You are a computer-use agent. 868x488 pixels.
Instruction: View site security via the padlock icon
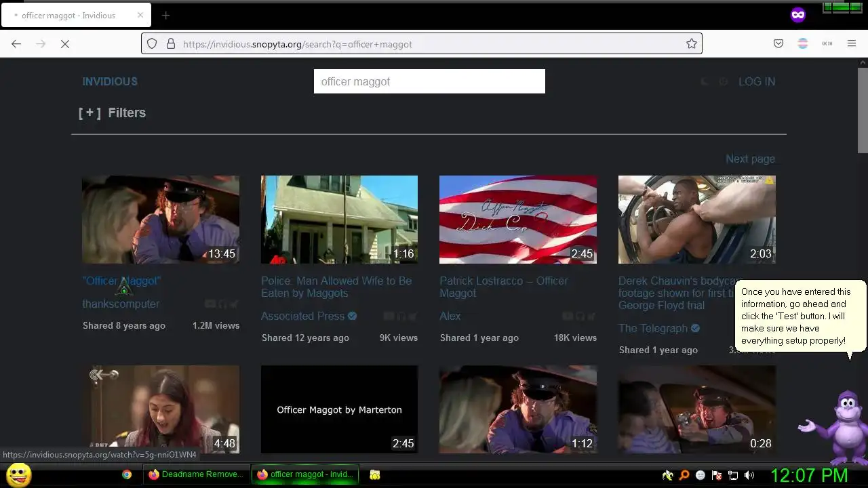coord(171,43)
